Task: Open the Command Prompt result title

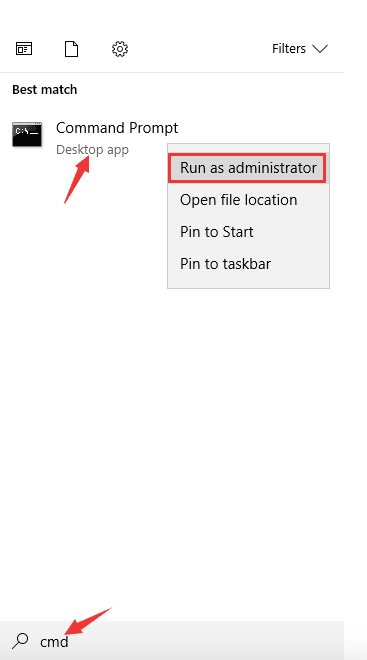Action: point(117,128)
